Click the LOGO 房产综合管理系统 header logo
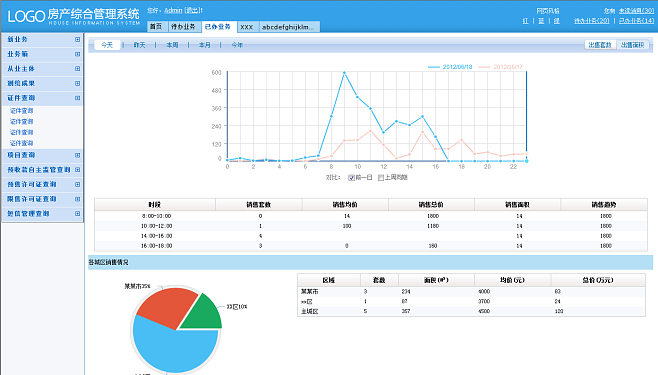658x375 pixels. (73, 16)
